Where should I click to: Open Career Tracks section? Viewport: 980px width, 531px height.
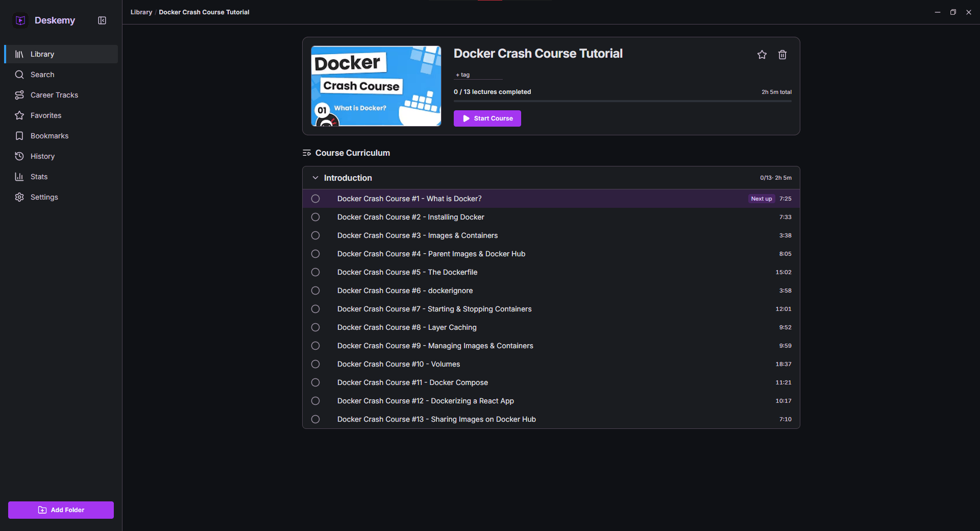[x=61, y=95]
